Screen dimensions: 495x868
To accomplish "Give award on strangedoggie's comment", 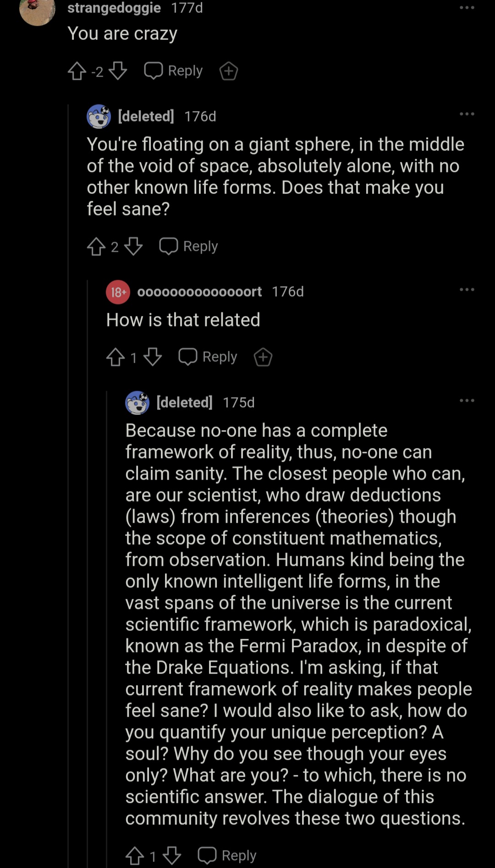I will (x=228, y=71).
